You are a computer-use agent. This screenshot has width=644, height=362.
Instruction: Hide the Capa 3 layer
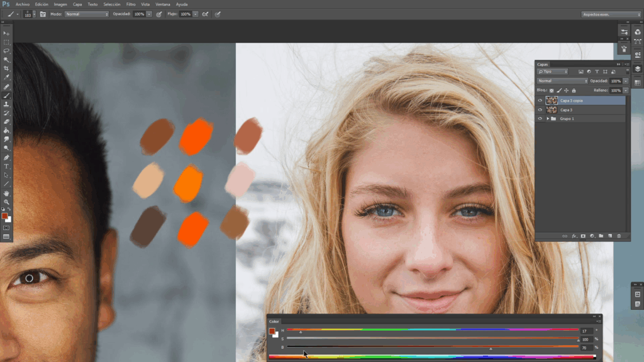tap(540, 110)
